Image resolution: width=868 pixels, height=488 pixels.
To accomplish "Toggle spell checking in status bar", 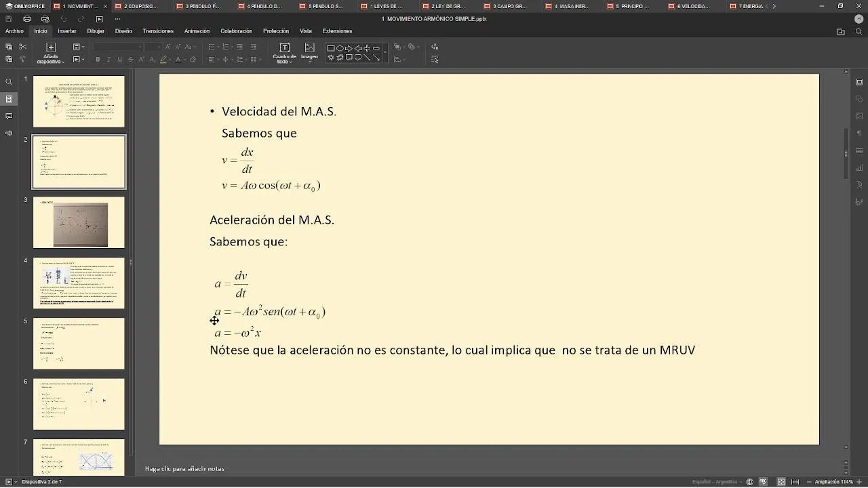I will tap(762, 482).
